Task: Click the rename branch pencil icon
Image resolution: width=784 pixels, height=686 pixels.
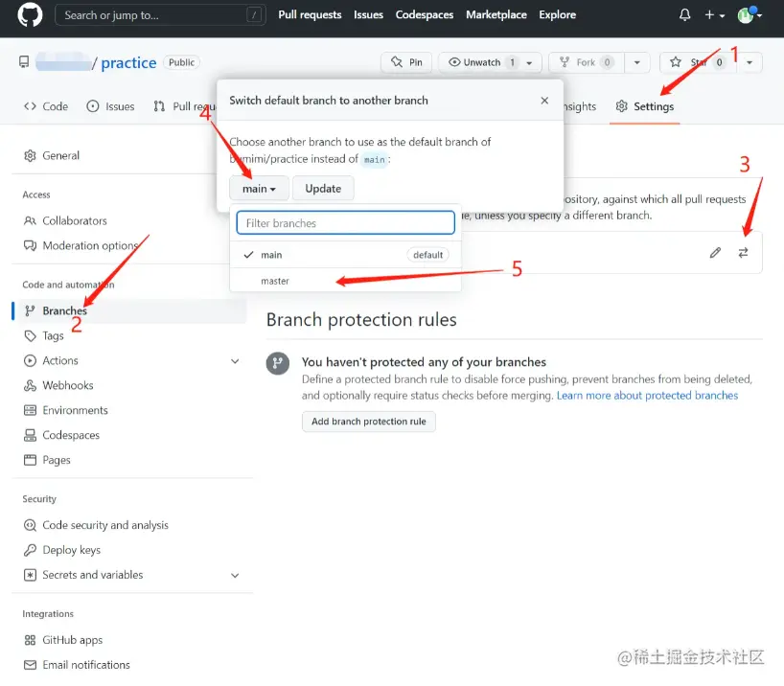Action: point(715,253)
